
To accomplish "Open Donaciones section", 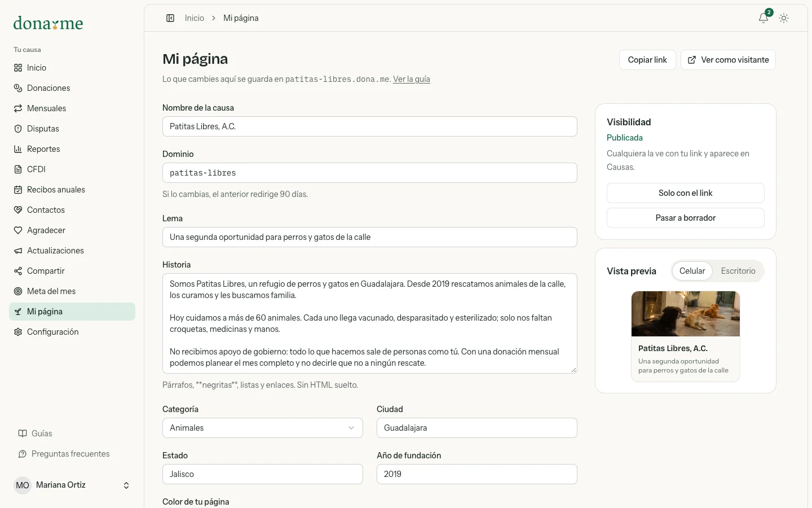I will 72,88.
